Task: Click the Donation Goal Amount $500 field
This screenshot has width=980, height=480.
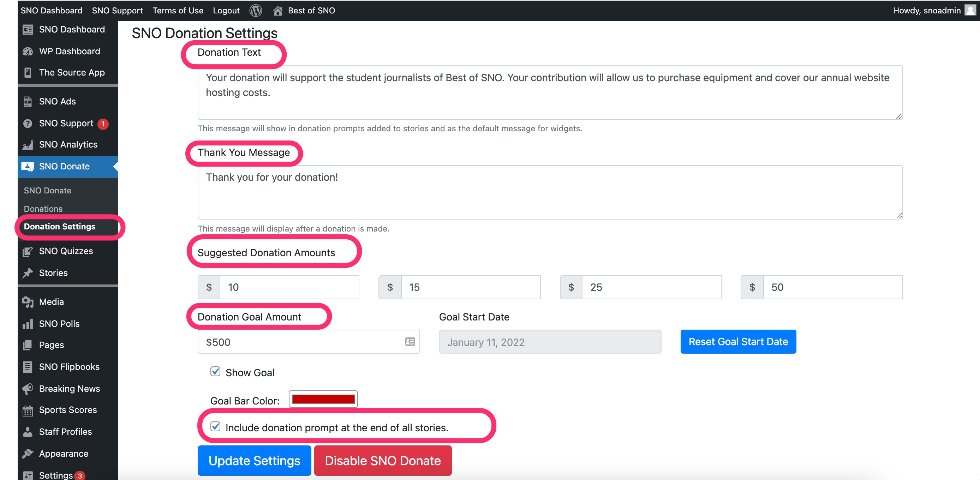Action: 309,342
